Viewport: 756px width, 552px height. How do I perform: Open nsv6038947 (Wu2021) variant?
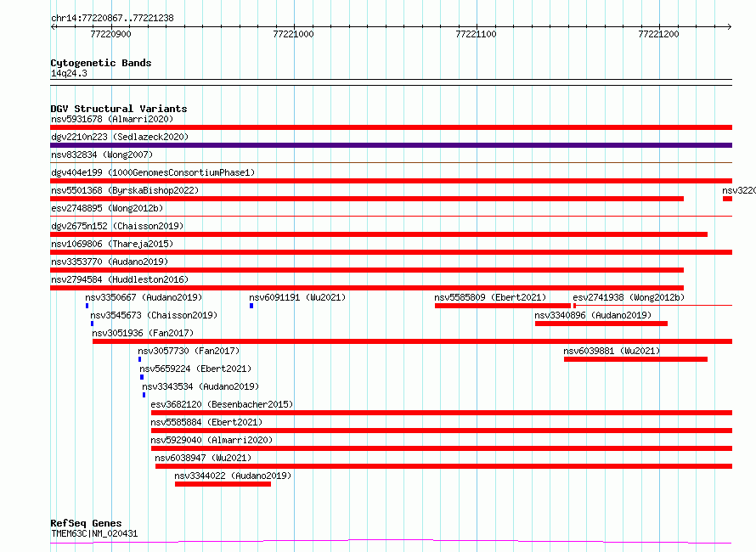point(203,458)
